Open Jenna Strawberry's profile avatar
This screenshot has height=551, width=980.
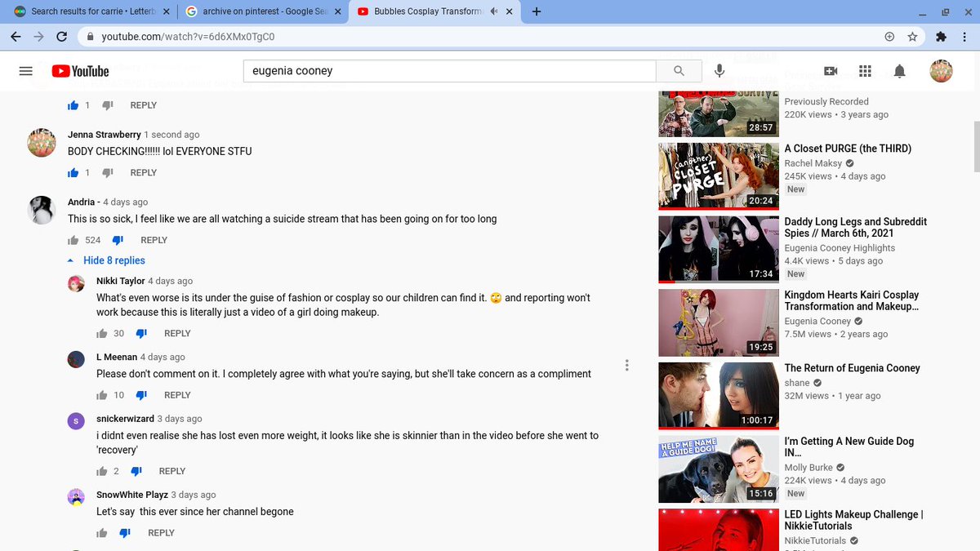click(42, 143)
